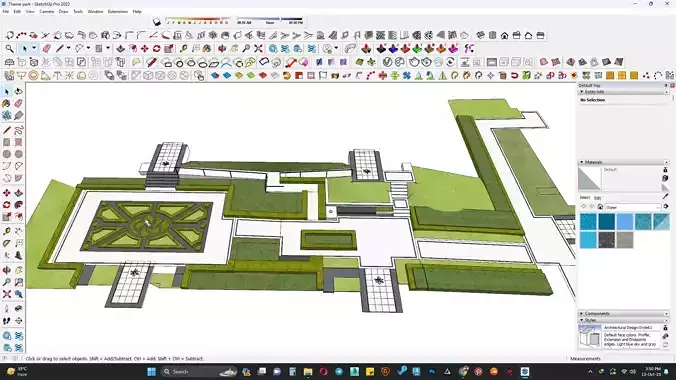
Task: Expand the Components panel
Action: click(582, 314)
